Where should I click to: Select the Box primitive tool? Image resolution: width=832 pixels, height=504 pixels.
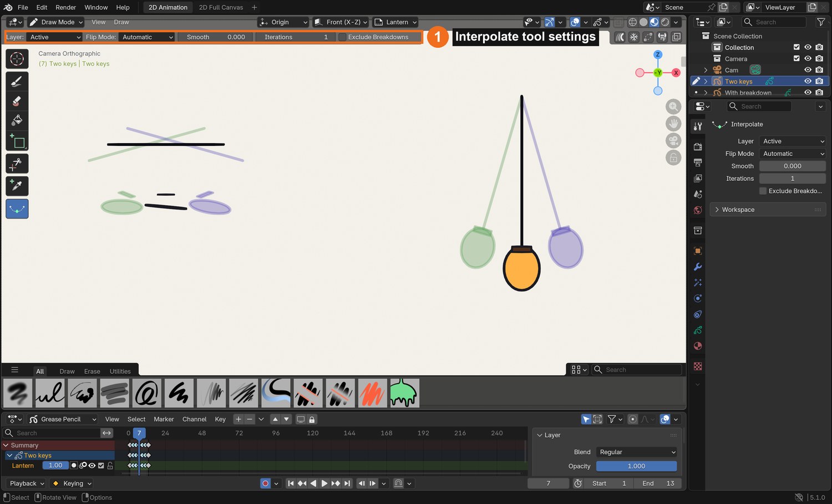click(x=17, y=141)
